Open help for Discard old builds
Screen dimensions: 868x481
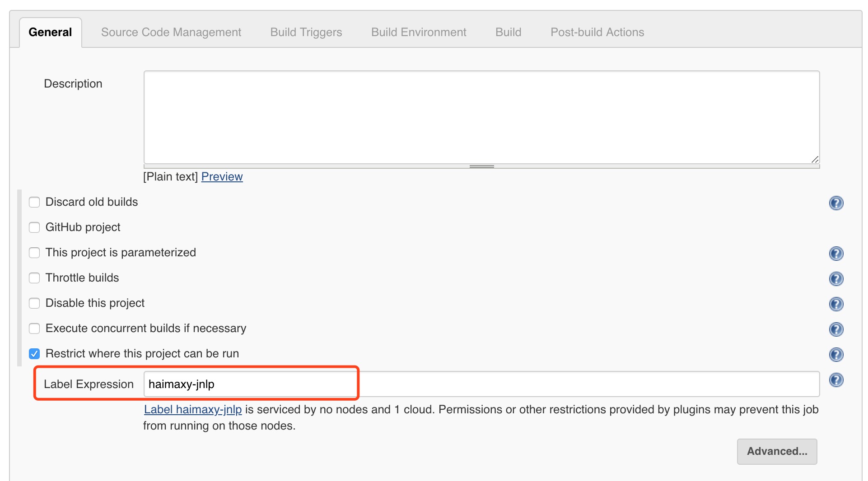coord(836,203)
